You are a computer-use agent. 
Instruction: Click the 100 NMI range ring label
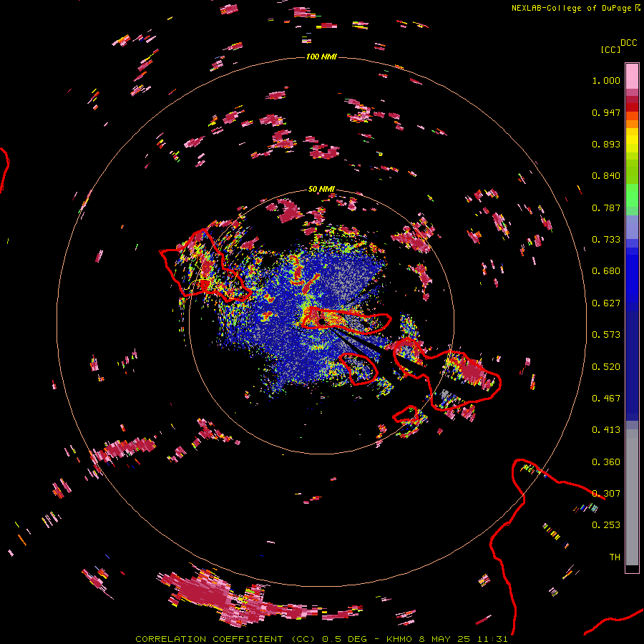point(321,57)
